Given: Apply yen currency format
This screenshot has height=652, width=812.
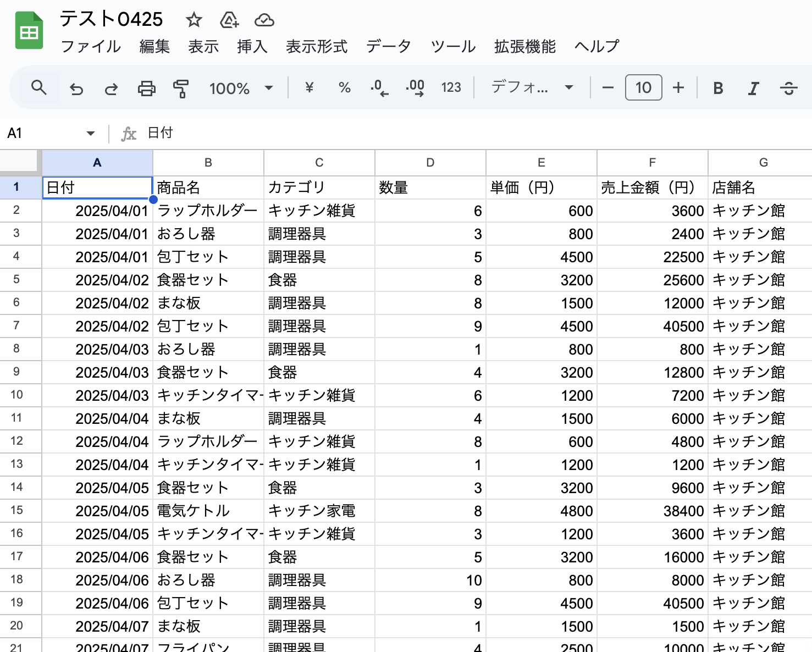Looking at the screenshot, I should pyautogui.click(x=309, y=88).
